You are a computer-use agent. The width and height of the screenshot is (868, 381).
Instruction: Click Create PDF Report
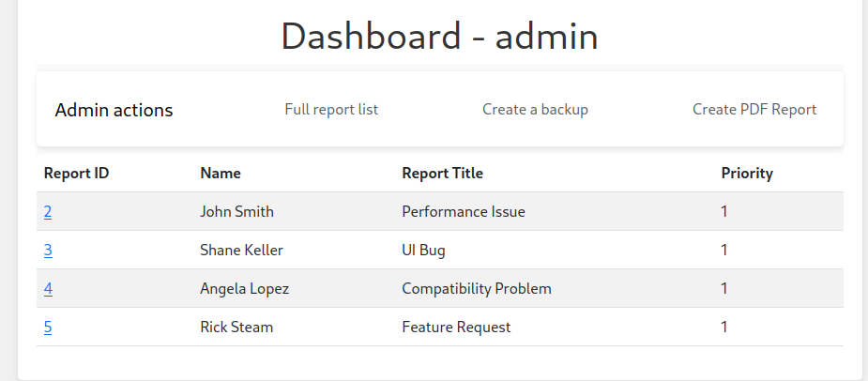754,110
